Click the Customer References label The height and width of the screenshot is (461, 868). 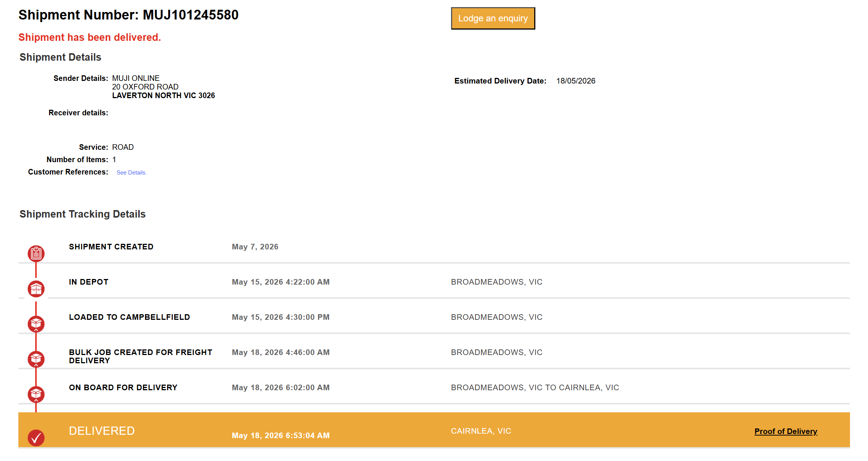point(68,172)
